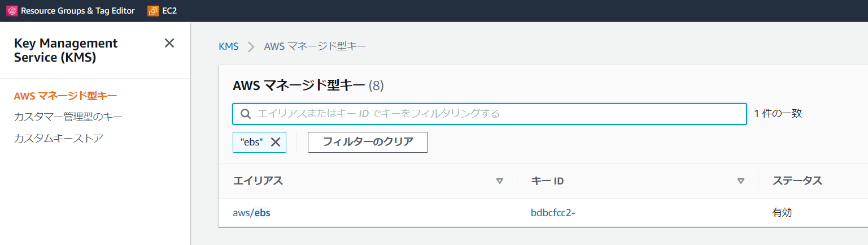Open the EC2 shortcut label

coord(169,11)
